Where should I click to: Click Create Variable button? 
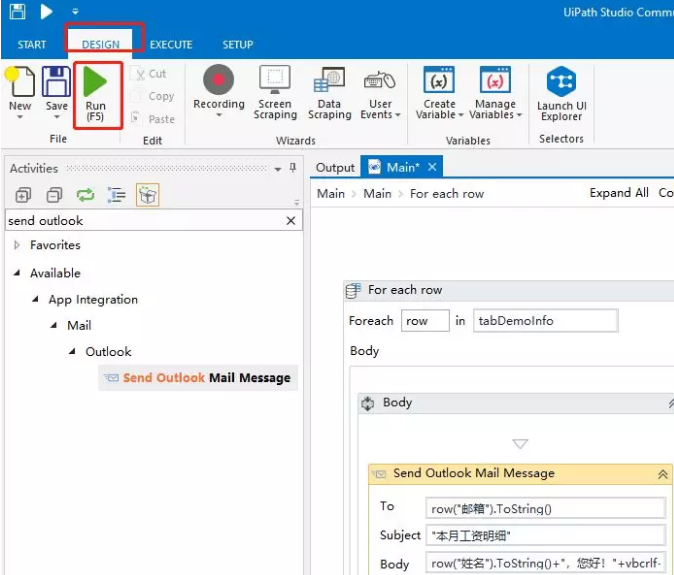click(x=439, y=92)
